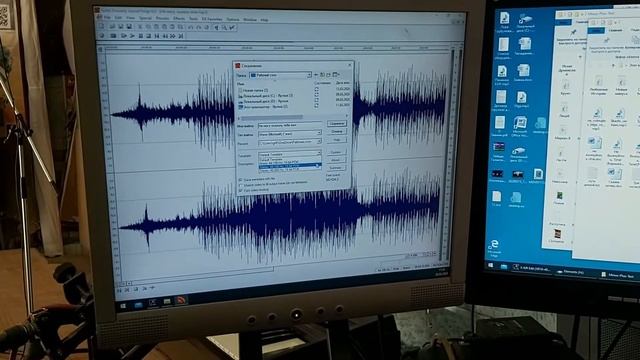Open the Edit menu
This screenshot has height=360, width=640.
click(118, 18)
